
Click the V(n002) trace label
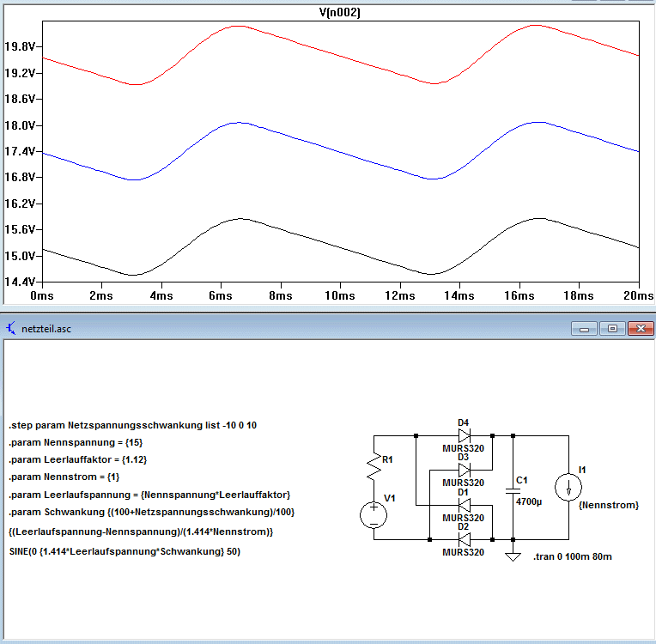339,12
